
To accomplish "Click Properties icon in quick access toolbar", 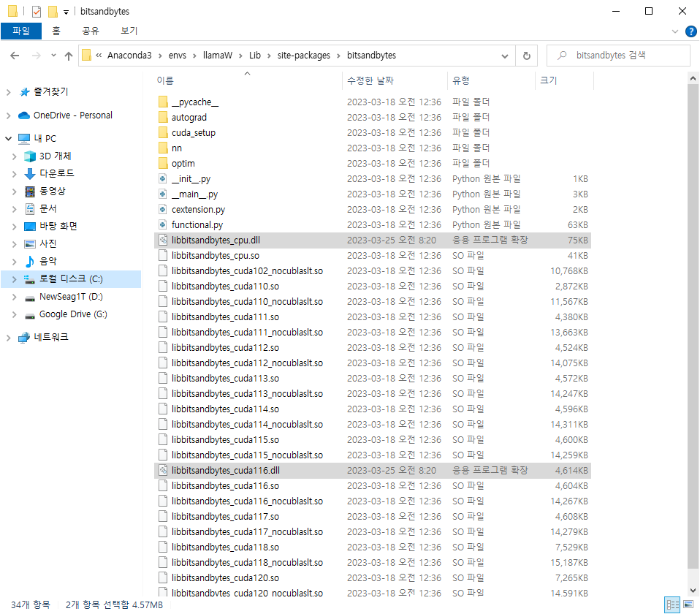I will pos(37,11).
